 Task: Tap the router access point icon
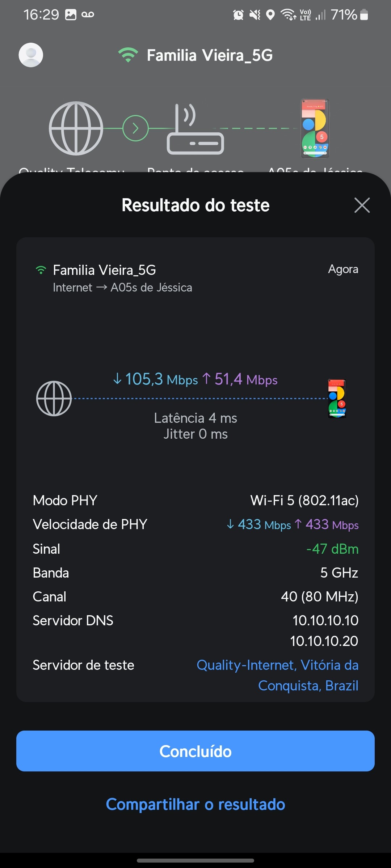(x=195, y=129)
